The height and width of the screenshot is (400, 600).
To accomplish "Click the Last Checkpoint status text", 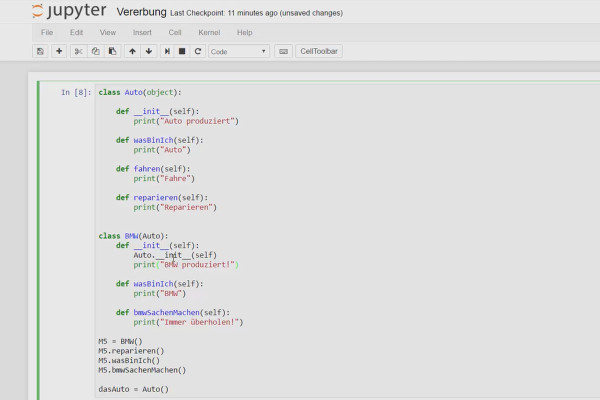I will point(256,13).
